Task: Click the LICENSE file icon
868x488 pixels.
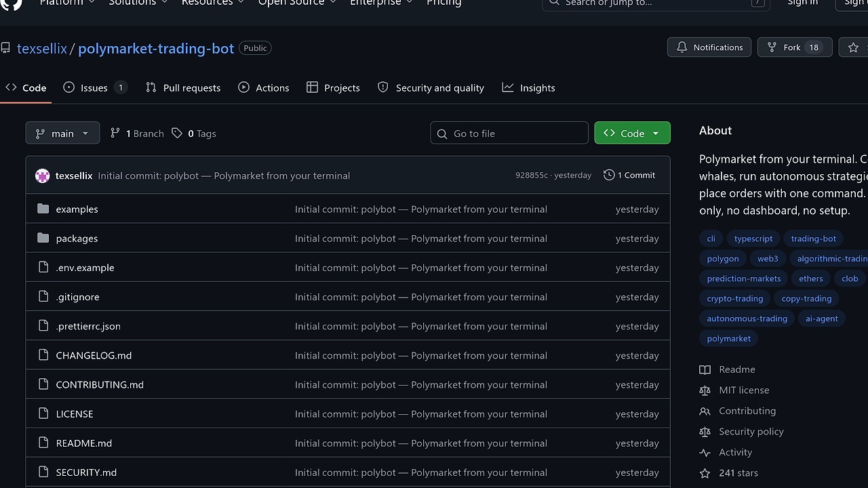Action: [43, 413]
